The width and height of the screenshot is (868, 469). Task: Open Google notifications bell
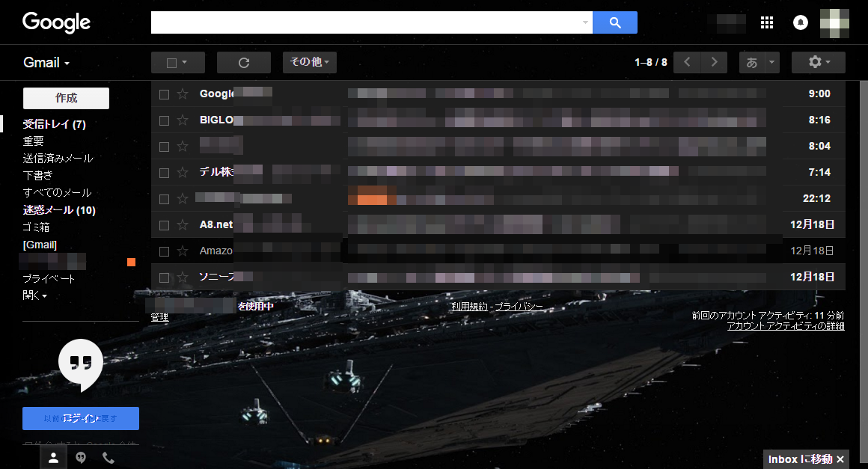tap(801, 22)
